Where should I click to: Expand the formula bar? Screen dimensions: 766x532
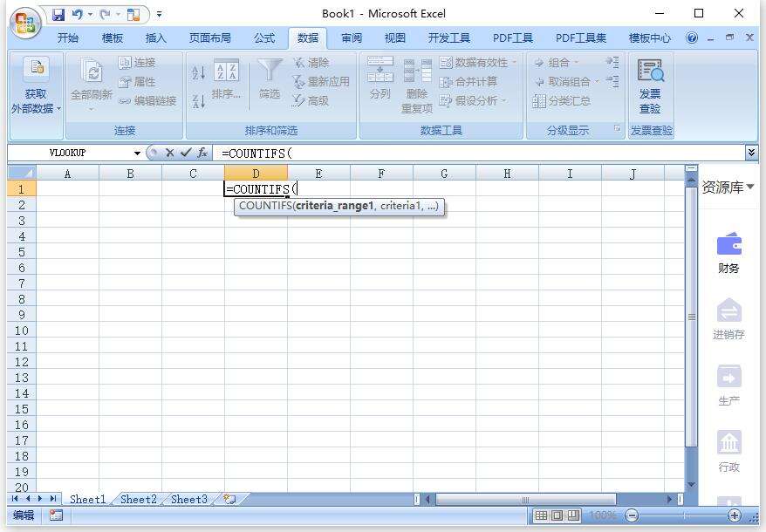pyautogui.click(x=751, y=153)
